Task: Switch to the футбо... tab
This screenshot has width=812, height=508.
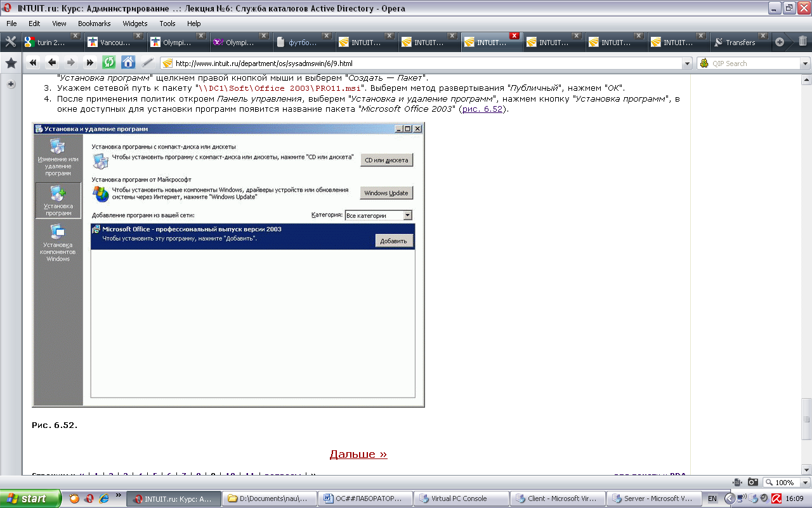Action: click(303, 43)
